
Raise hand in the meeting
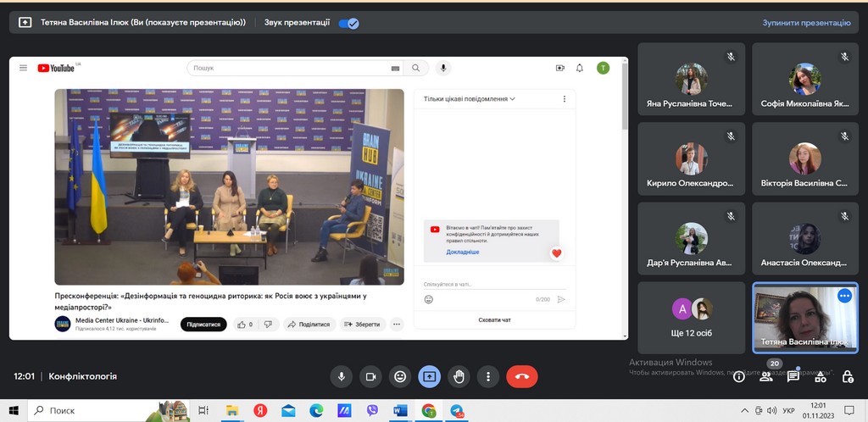tap(459, 376)
